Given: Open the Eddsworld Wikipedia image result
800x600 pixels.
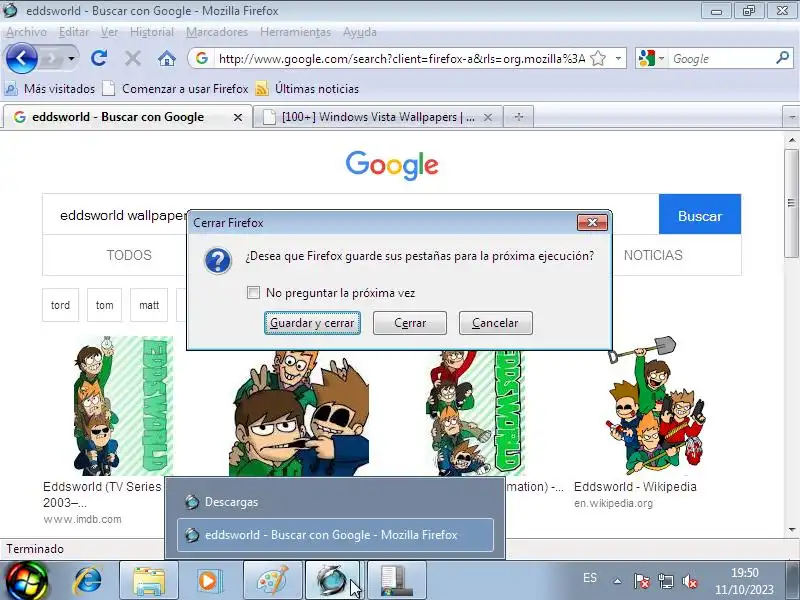Looking at the screenshot, I should click(x=657, y=406).
